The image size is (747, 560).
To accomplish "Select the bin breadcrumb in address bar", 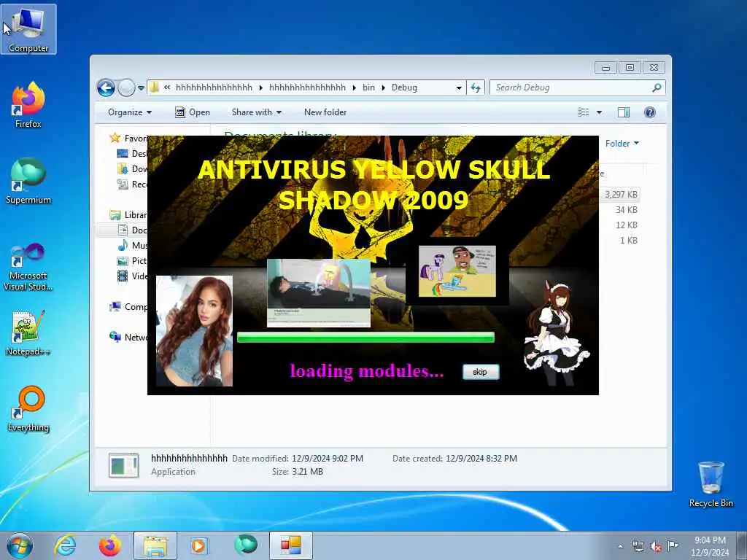I will pyautogui.click(x=368, y=87).
